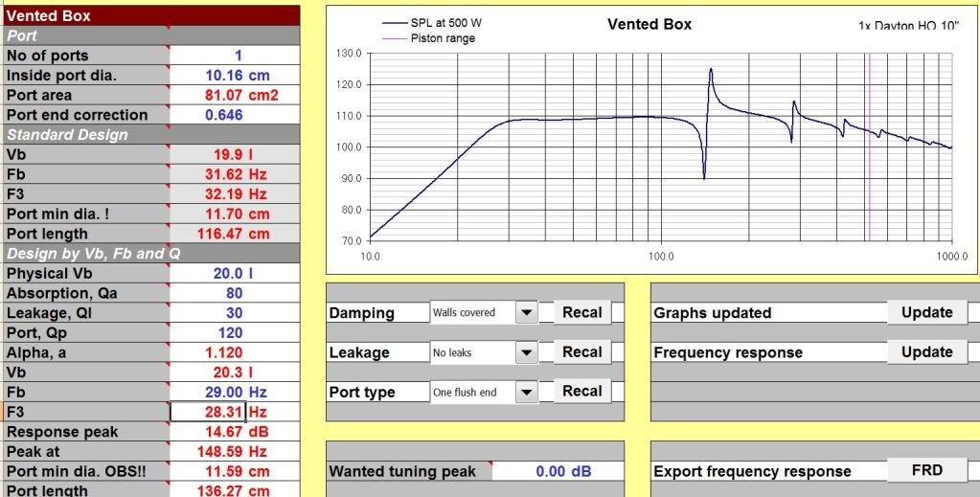Click Update button for Graphs updated
The width and height of the screenshot is (980, 497).
(x=927, y=312)
